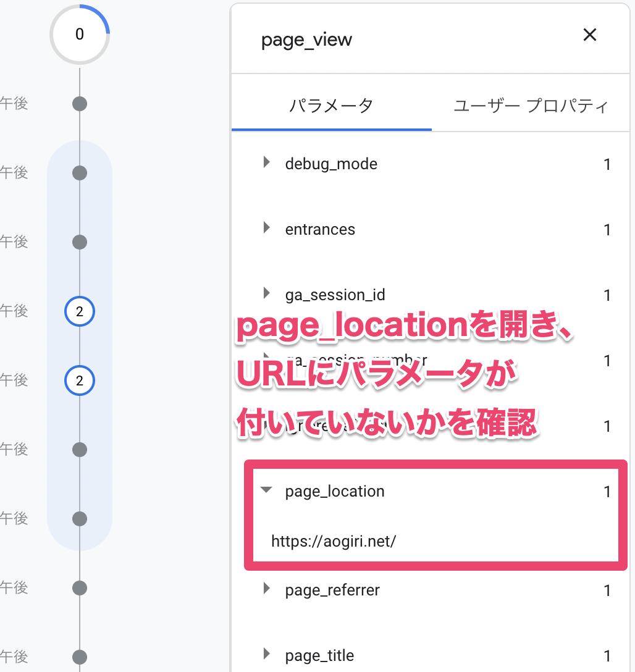Image resolution: width=635 pixels, height=672 pixels.
Task: Expand the entrances parameter arrow
Action: (x=267, y=228)
